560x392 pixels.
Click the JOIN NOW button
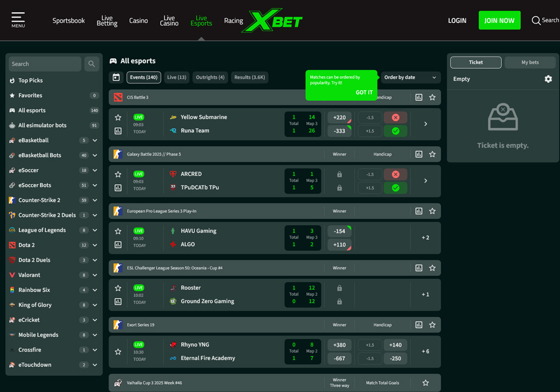(500, 20)
